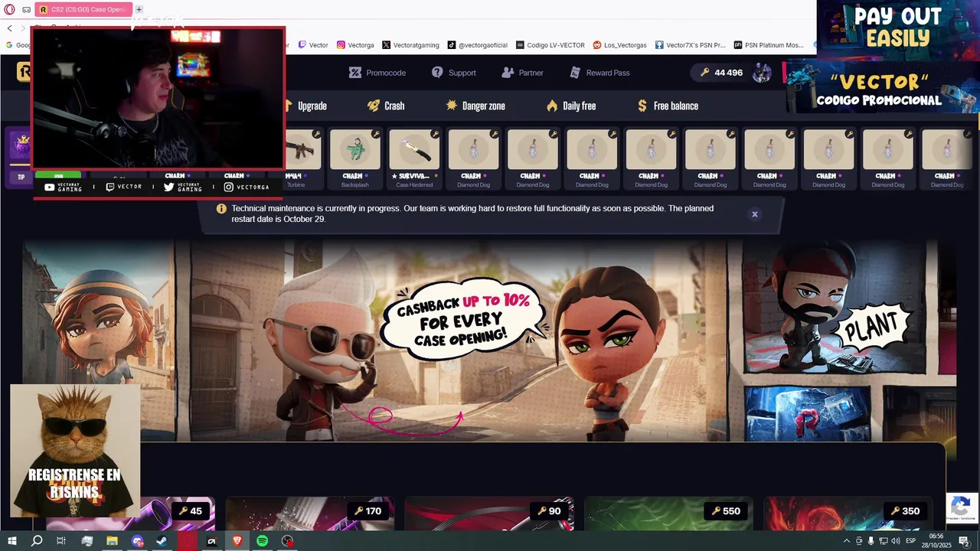Open the PSN Platinum bookmark
Screen dimensions: 980x551
tap(769, 45)
